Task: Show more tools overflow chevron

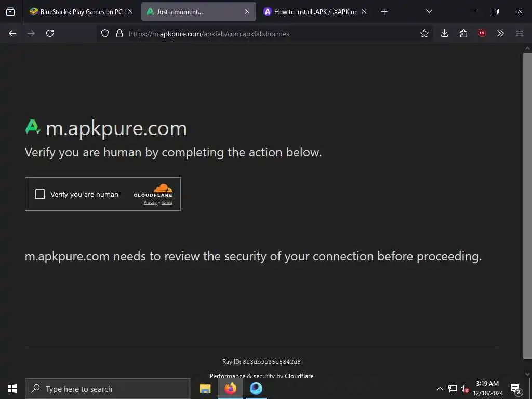Action: pyautogui.click(x=500, y=33)
